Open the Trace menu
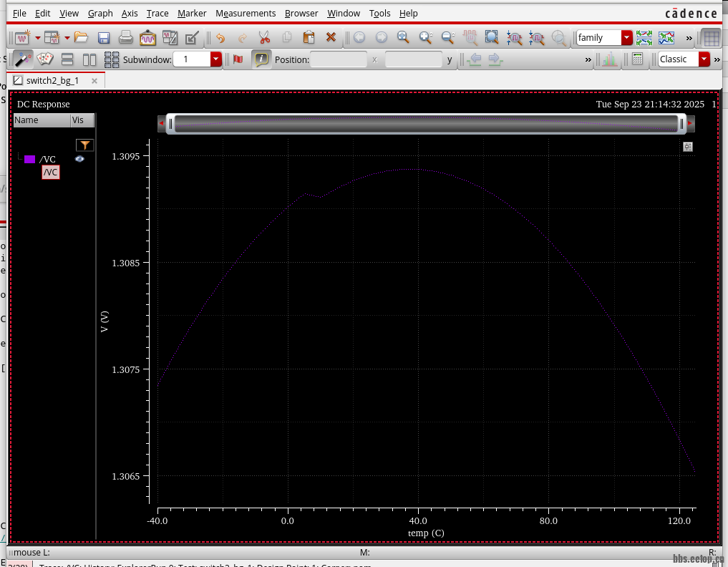 pos(157,14)
